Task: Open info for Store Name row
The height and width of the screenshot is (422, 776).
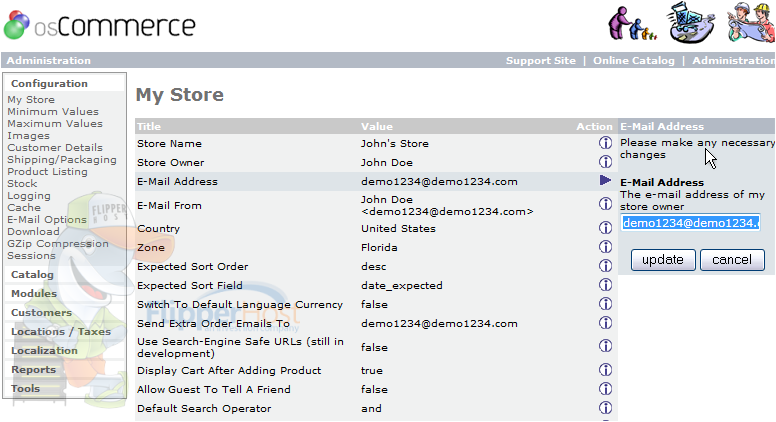Action: click(x=605, y=143)
